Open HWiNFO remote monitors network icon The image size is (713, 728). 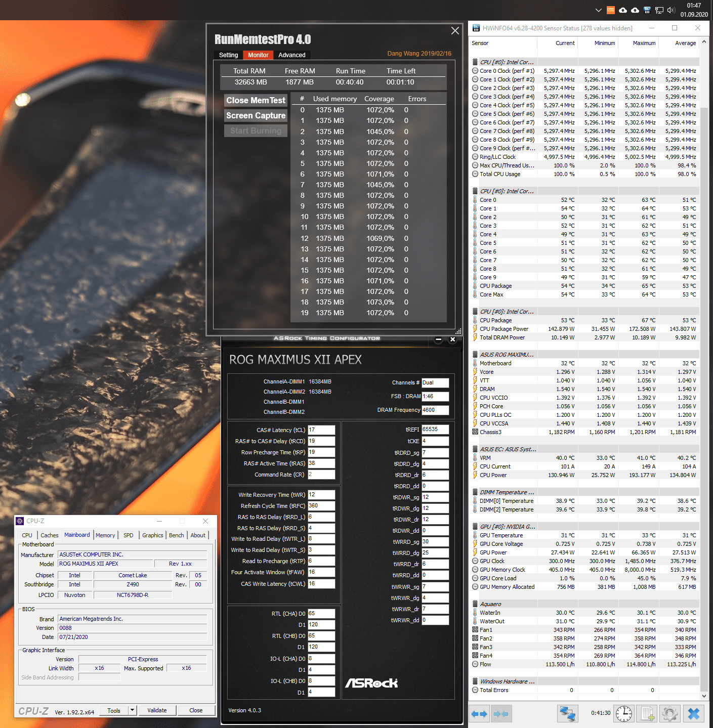[x=568, y=714]
